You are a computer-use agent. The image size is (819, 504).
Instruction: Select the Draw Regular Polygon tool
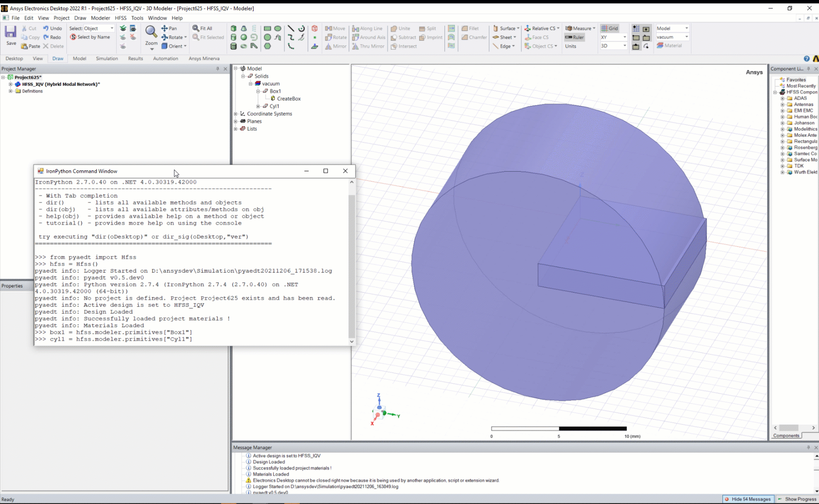[x=268, y=46]
